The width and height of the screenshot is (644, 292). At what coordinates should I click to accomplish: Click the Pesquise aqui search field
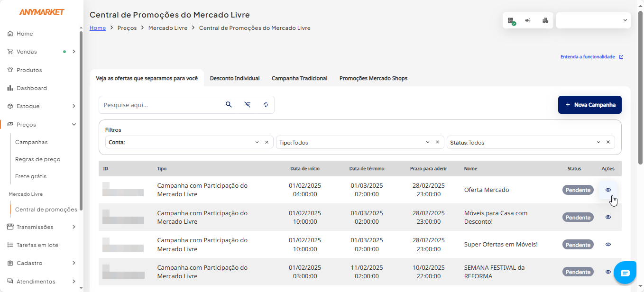point(161,105)
